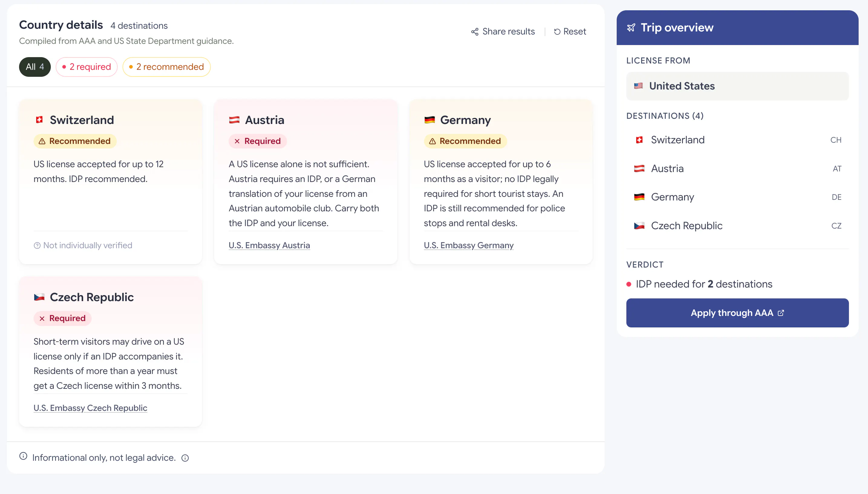The height and width of the screenshot is (494, 868).
Task: Click the info icon after 'not legal advice.'
Action: tap(185, 458)
